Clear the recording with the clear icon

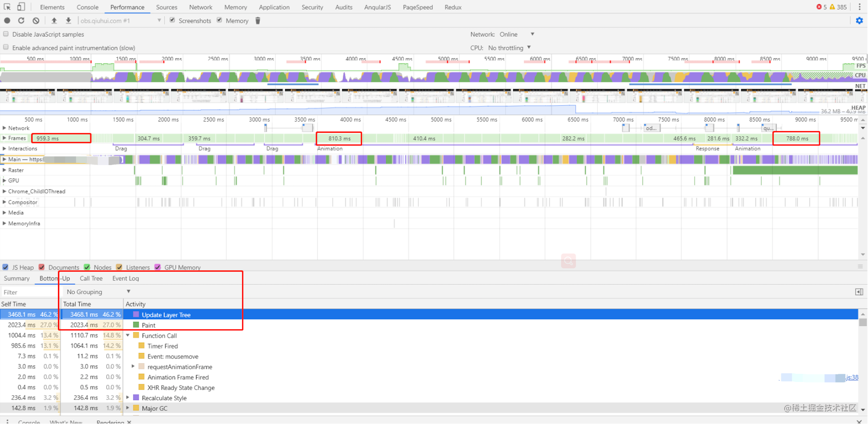click(36, 20)
